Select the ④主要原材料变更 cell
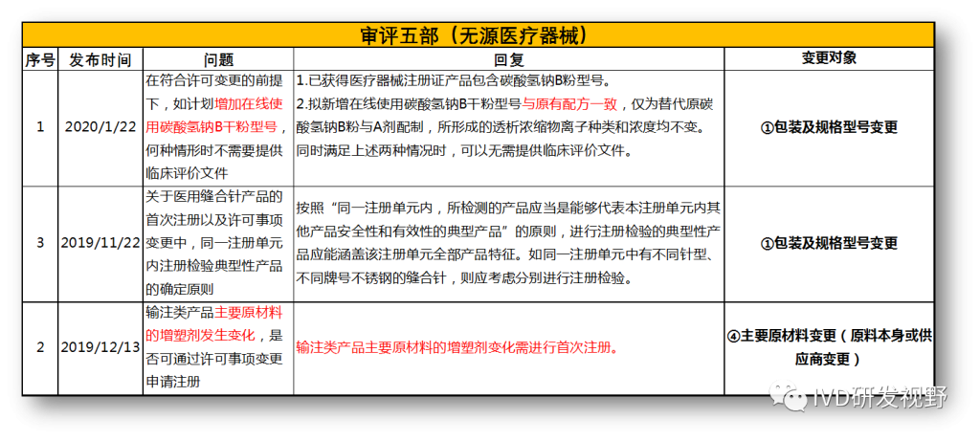This screenshot has height=441, width=980. (x=828, y=347)
